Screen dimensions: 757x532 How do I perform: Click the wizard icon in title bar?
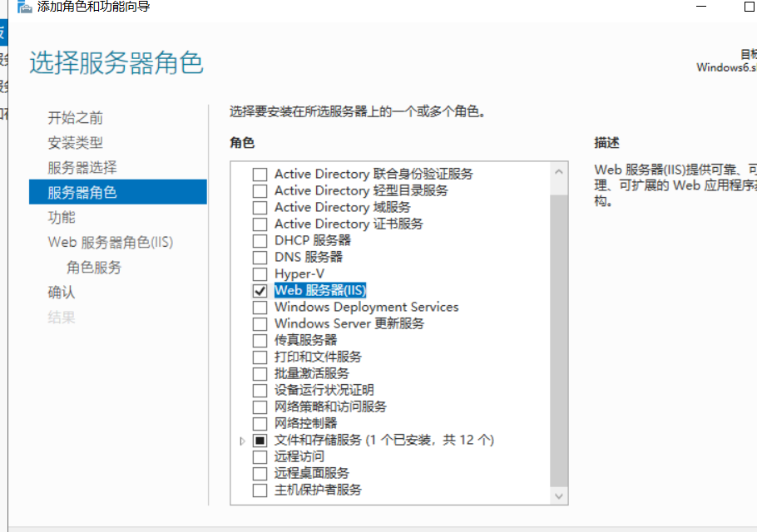25,7
